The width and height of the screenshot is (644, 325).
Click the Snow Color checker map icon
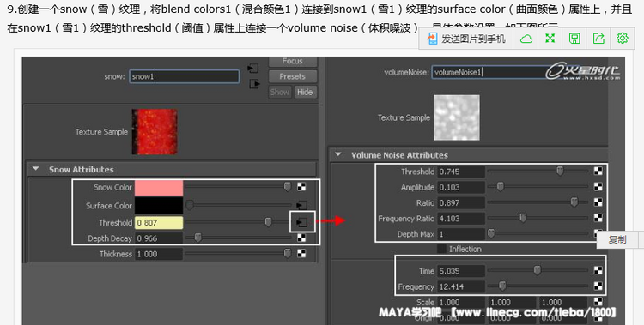coord(301,187)
